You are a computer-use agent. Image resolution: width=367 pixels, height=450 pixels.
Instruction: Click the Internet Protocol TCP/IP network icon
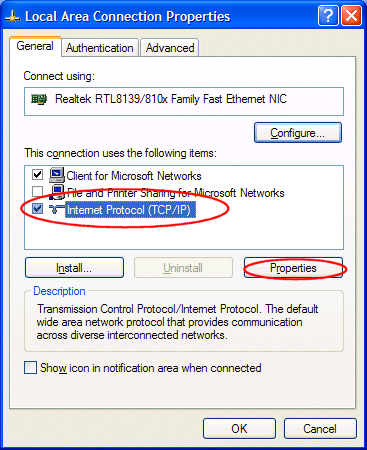pos(57,210)
